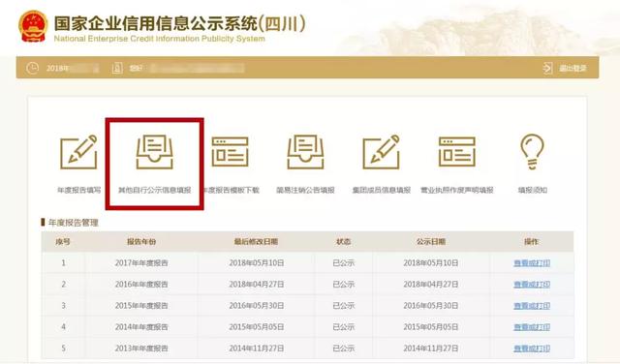
Task: Open the 营业执照作废声明填报 page icon
Action: point(457,152)
